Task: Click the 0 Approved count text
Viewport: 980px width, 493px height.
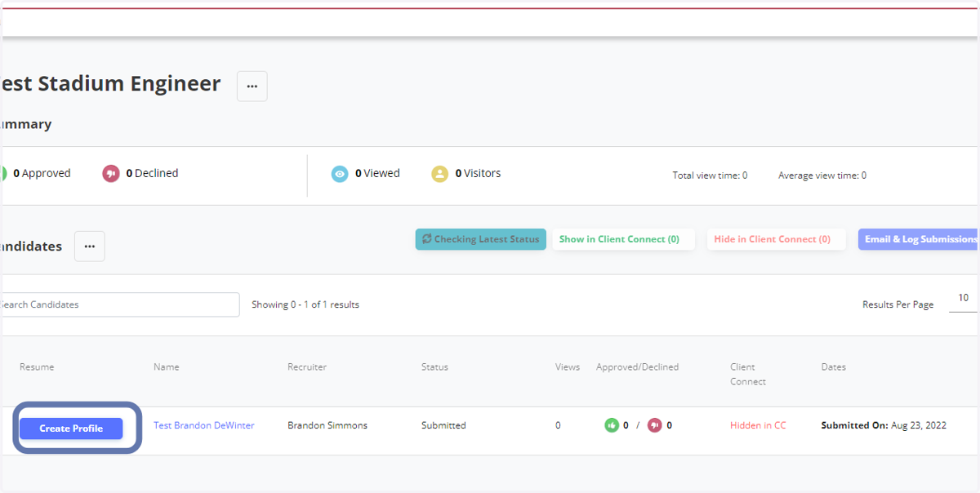Action: [x=42, y=173]
